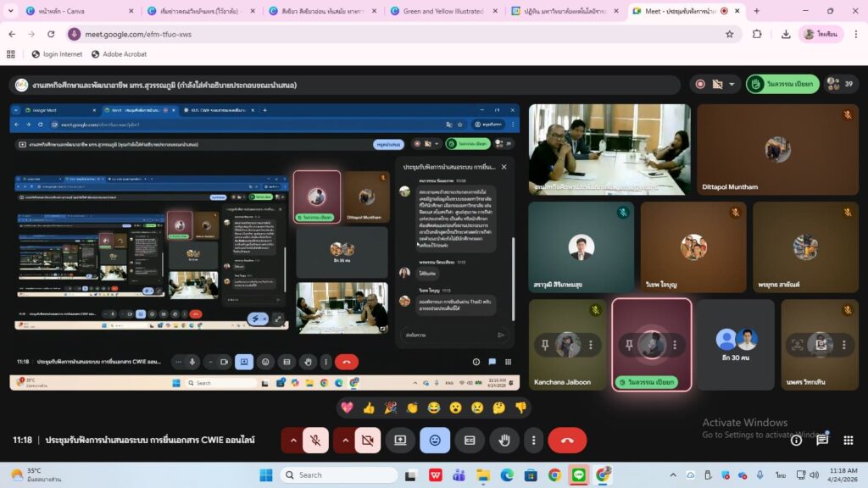The height and width of the screenshot is (488, 868).
Task: Unmute the microphone
Action: click(315, 441)
